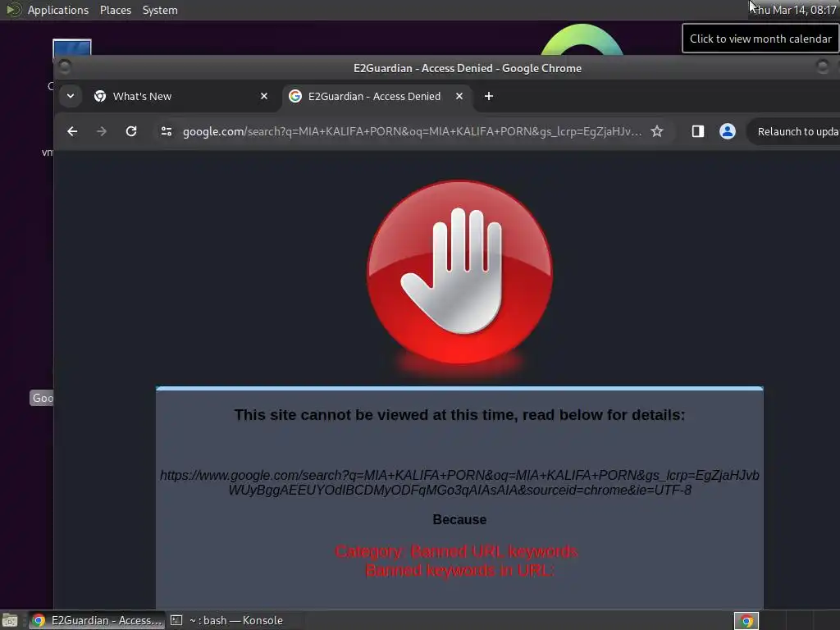The image size is (840, 630).
Task: Click the blocked URL text in the message
Action: coord(459,482)
